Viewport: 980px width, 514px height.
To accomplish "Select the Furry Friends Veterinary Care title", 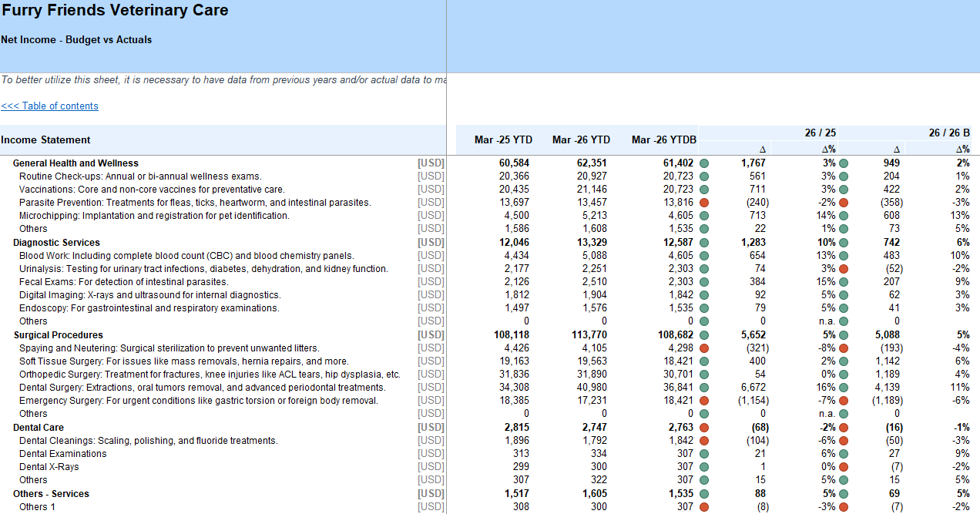I will tap(115, 11).
